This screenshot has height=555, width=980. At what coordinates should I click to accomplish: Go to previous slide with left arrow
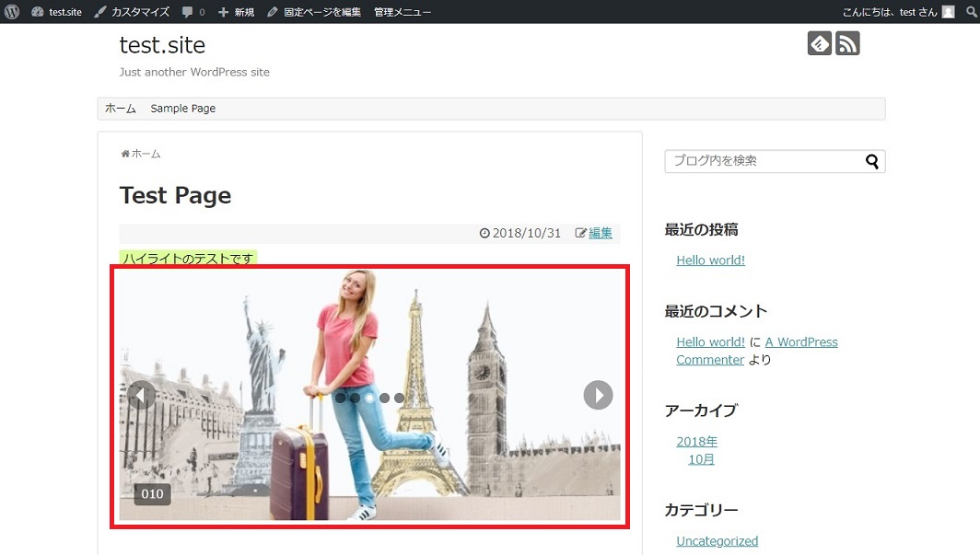click(x=141, y=396)
